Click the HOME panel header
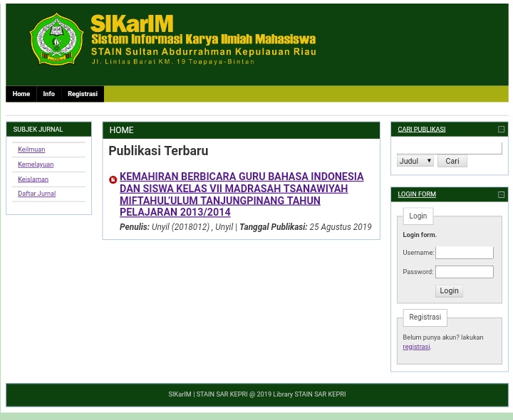Screen dimensions: 513x420 [241, 130]
